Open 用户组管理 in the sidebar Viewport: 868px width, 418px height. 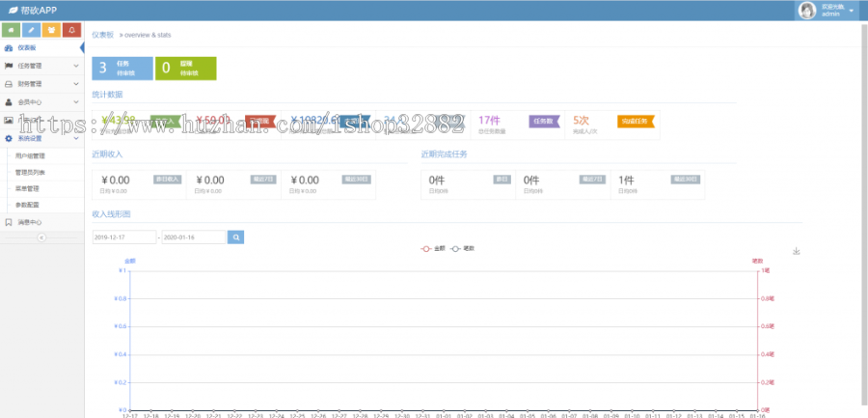coord(30,154)
